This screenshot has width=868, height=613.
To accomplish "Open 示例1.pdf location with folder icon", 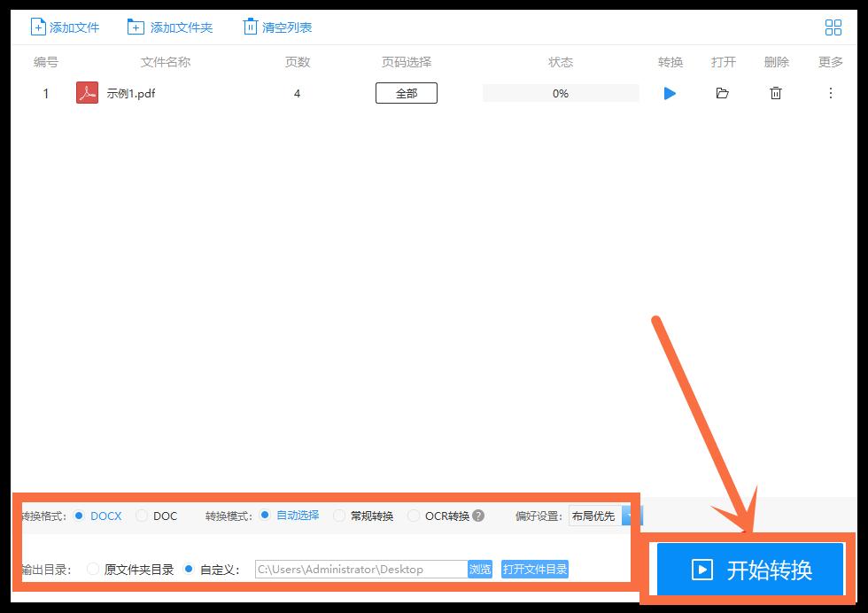I will pos(724,93).
